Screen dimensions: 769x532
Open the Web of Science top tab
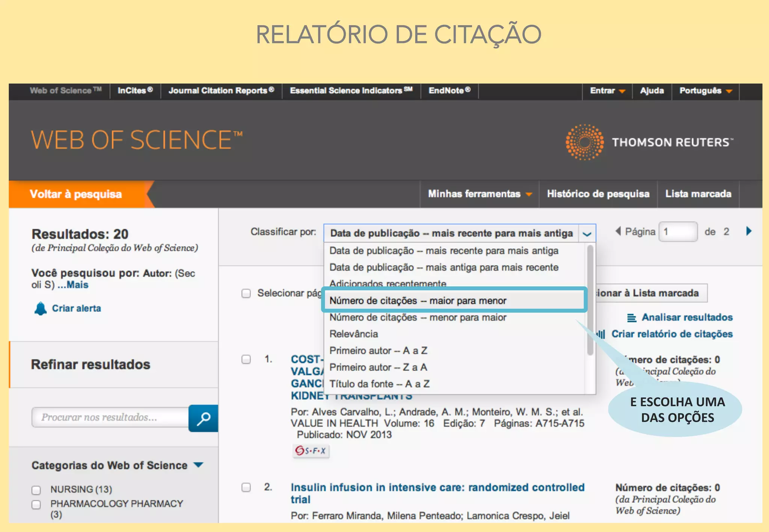point(66,91)
